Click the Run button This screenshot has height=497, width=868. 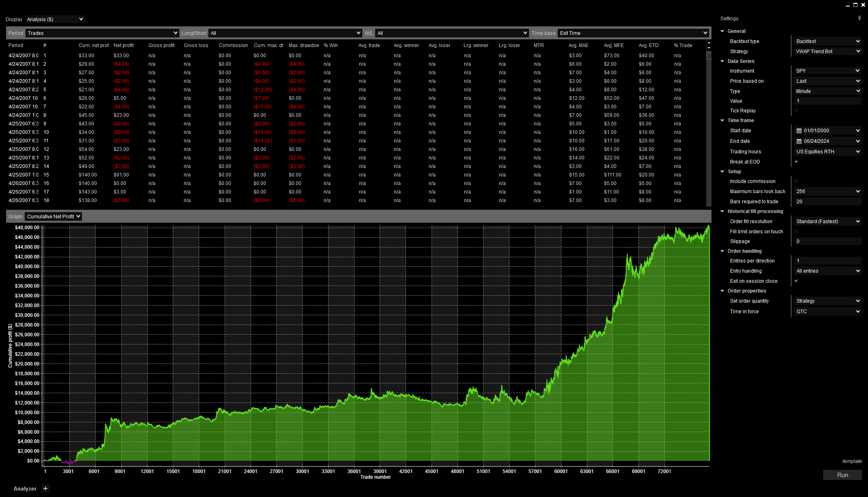click(842, 475)
